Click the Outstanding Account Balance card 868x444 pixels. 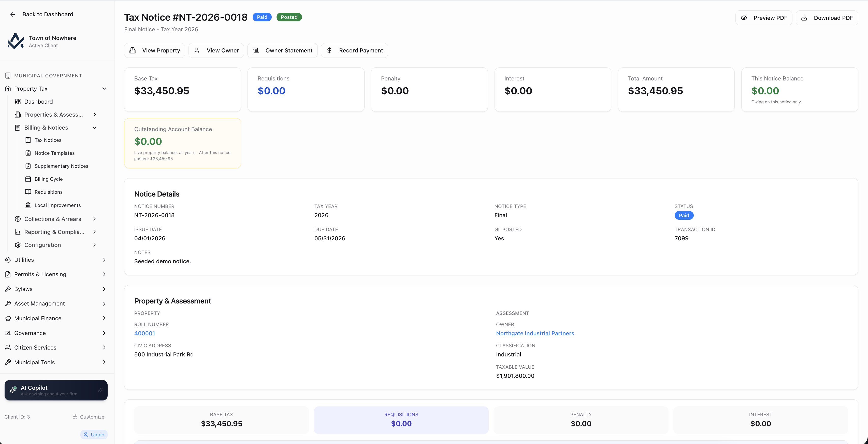coord(183,143)
